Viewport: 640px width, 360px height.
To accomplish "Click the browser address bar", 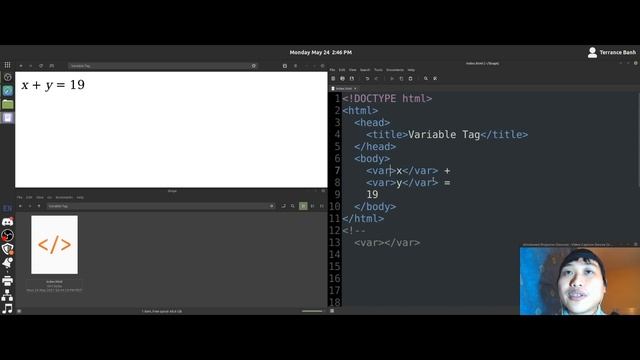I will coord(162,66).
